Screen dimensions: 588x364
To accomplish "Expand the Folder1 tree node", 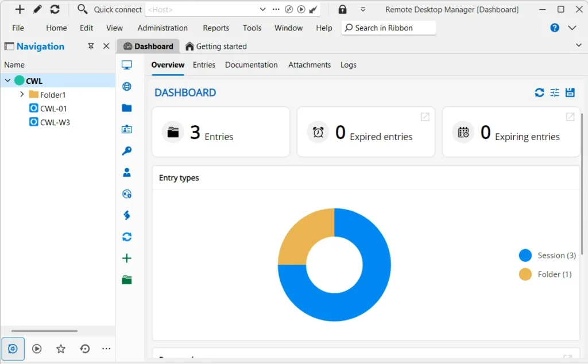I will (x=22, y=94).
